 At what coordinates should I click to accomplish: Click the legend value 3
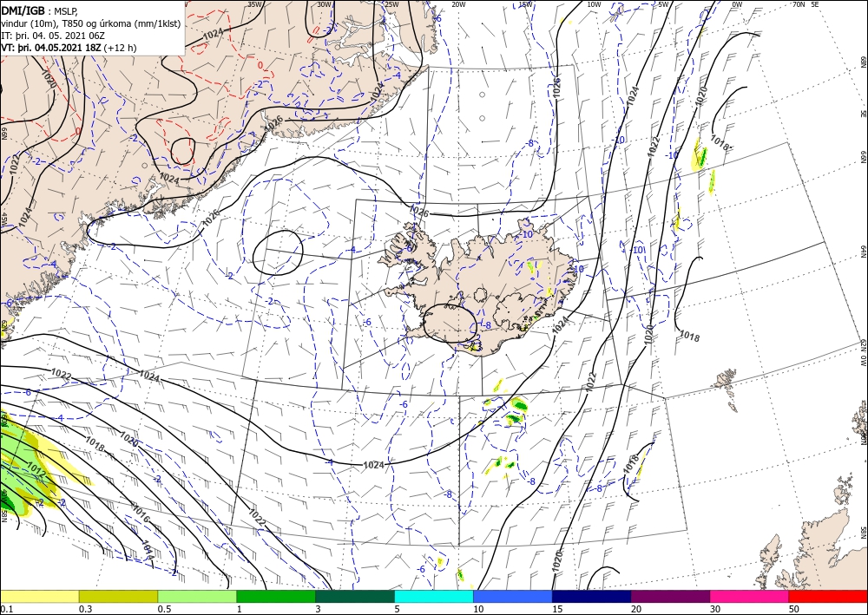(x=318, y=609)
